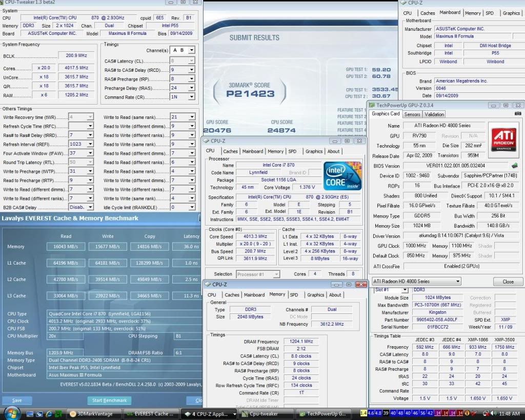Open the Channel(s) A B dropdown in CPU-Tweaker

pos(192,50)
